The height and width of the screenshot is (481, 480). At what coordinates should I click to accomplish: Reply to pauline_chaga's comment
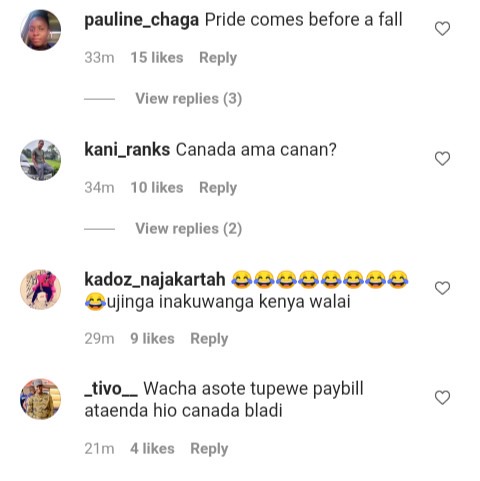click(x=218, y=58)
